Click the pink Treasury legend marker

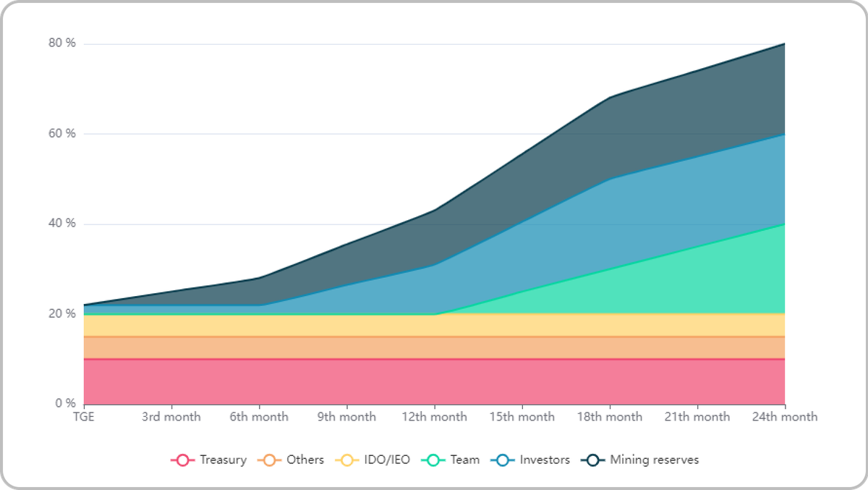[x=182, y=460]
